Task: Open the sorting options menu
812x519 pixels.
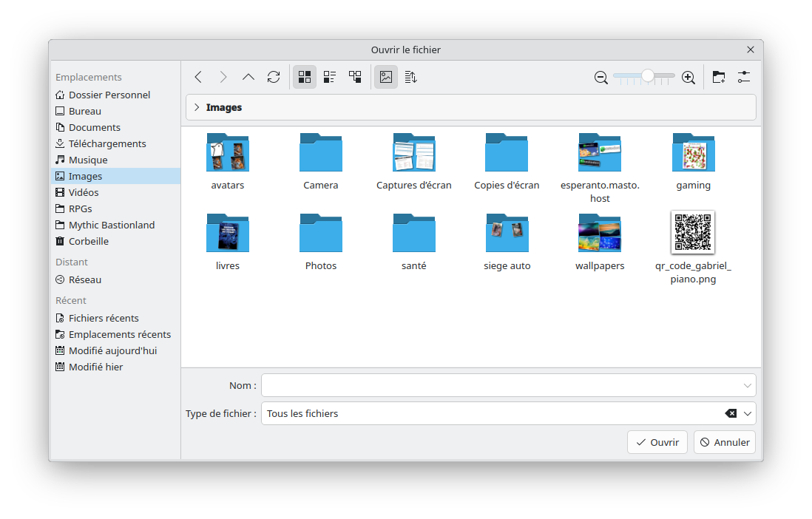Action: coord(411,77)
